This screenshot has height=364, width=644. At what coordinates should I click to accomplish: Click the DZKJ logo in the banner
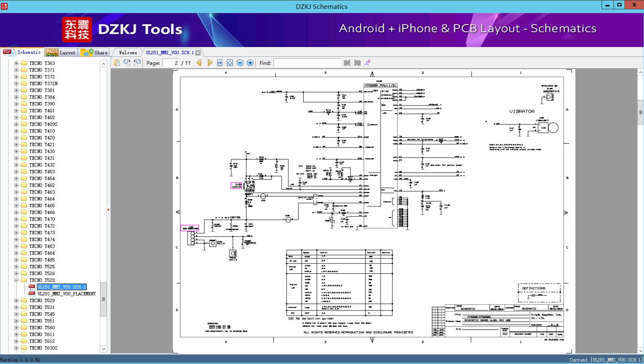pyautogui.click(x=77, y=29)
